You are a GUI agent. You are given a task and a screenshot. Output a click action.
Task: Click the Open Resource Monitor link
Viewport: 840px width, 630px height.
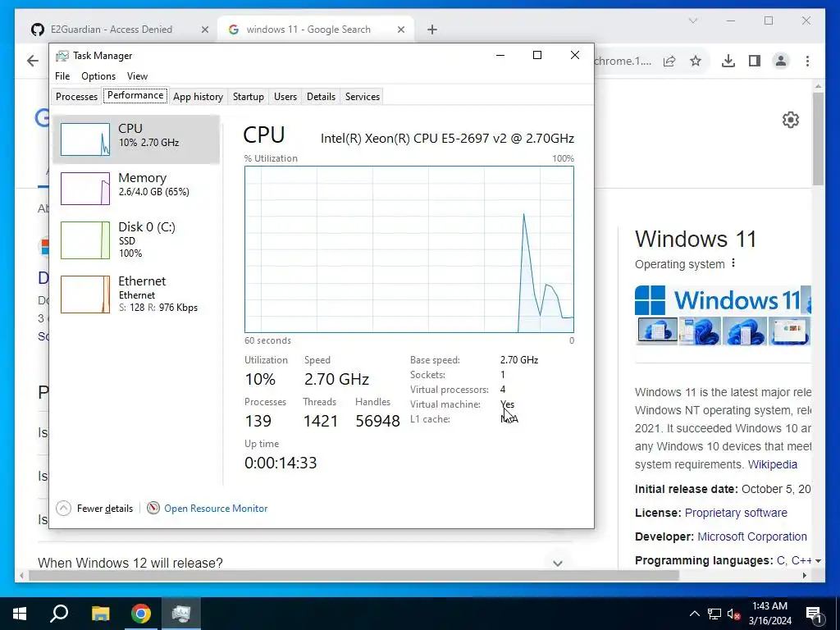(216, 509)
